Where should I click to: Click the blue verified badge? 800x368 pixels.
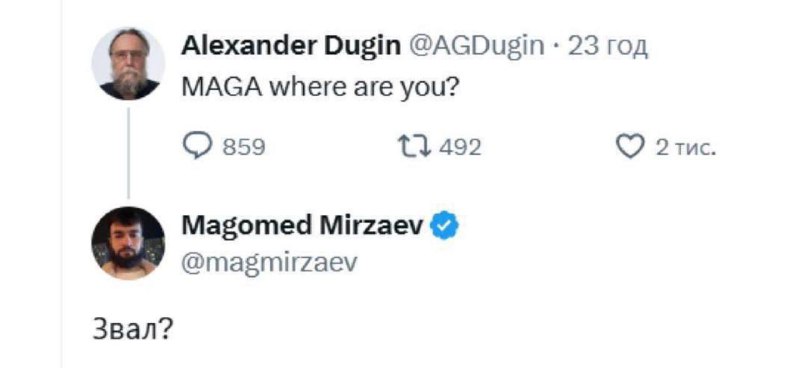click(445, 227)
